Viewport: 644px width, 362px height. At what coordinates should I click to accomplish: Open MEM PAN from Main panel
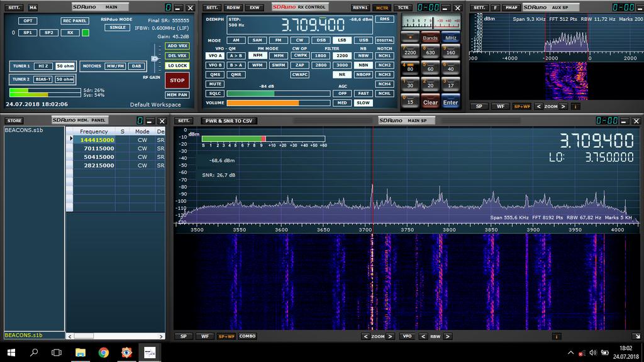(x=177, y=94)
